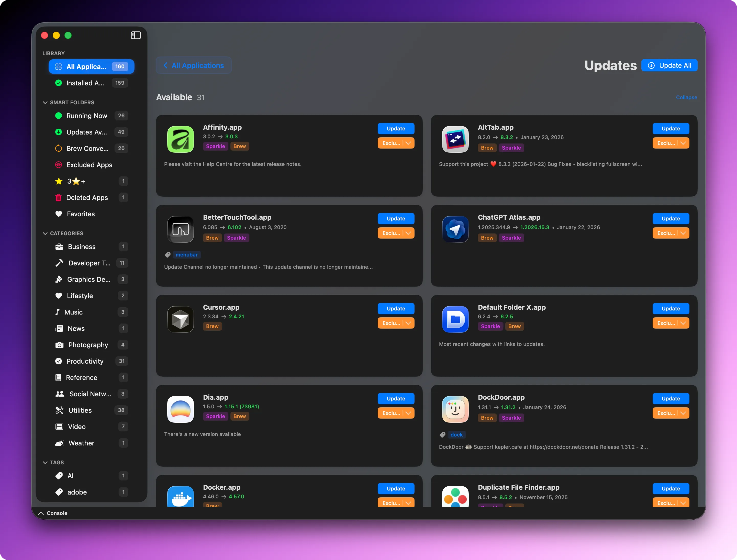Viewport: 737px width, 560px height.
Task: Click the Docker.app whale icon
Action: pyautogui.click(x=180, y=497)
